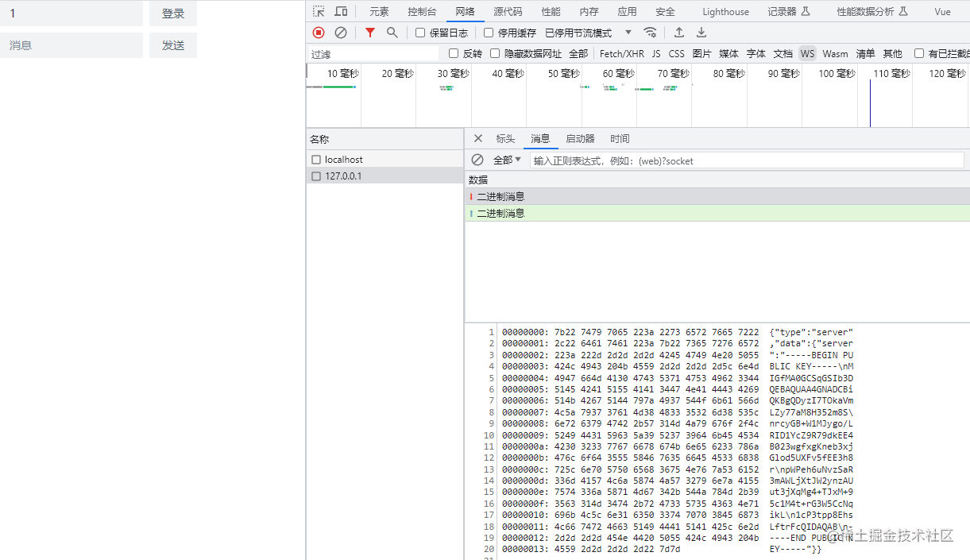Click the 登录 button on page
The height and width of the screenshot is (560, 970).
pyautogui.click(x=173, y=14)
